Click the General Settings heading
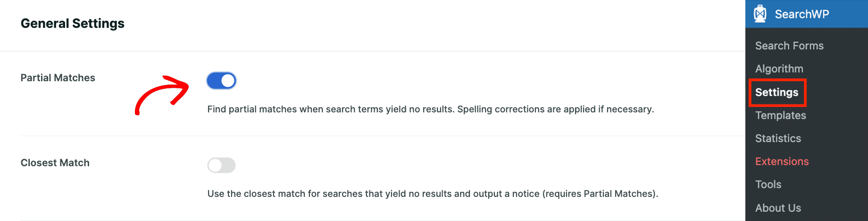 coord(72,24)
